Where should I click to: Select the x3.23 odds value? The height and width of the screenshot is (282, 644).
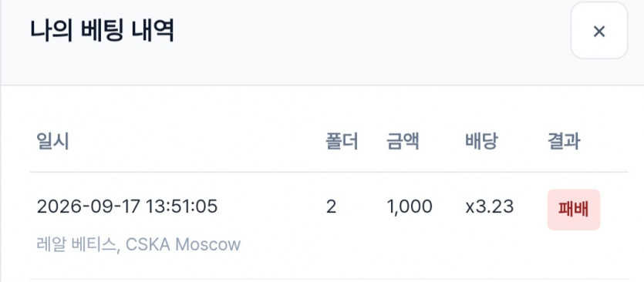click(x=489, y=207)
